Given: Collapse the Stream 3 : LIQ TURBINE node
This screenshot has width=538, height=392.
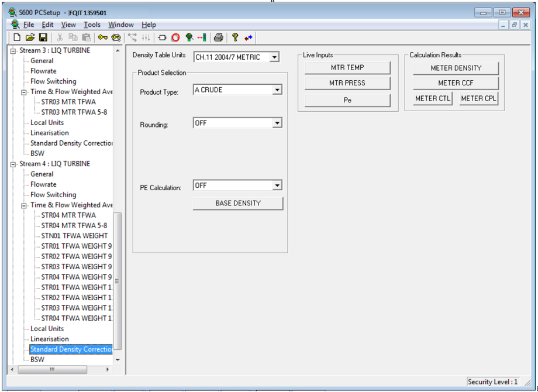Looking at the screenshot, I should (13, 51).
